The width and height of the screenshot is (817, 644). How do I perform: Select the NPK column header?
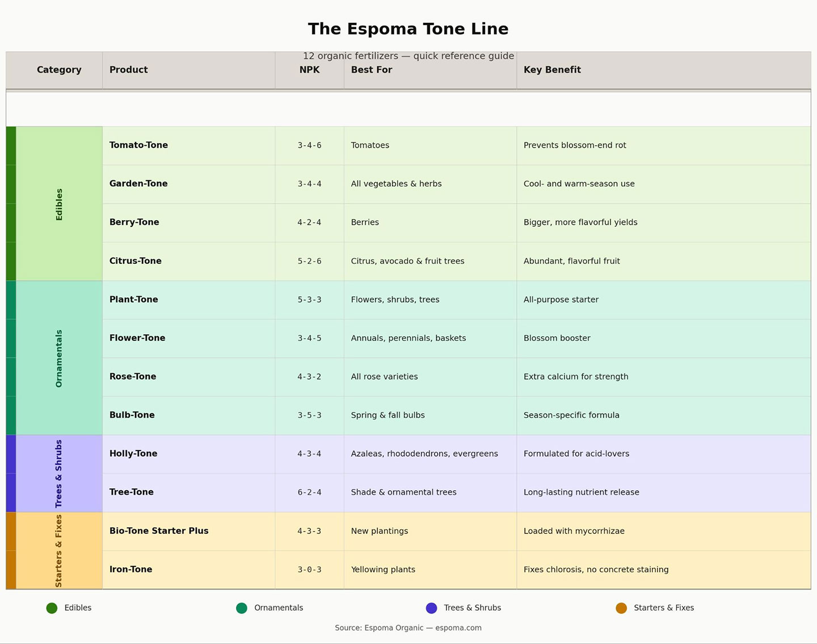click(309, 70)
